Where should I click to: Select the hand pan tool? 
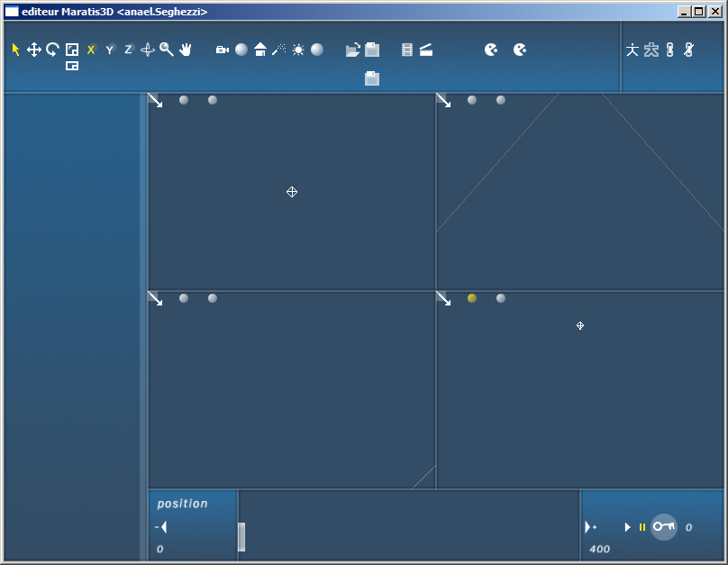coord(186,50)
